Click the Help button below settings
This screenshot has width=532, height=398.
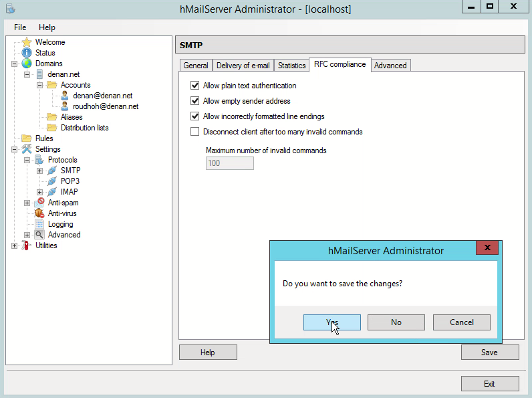(x=208, y=352)
